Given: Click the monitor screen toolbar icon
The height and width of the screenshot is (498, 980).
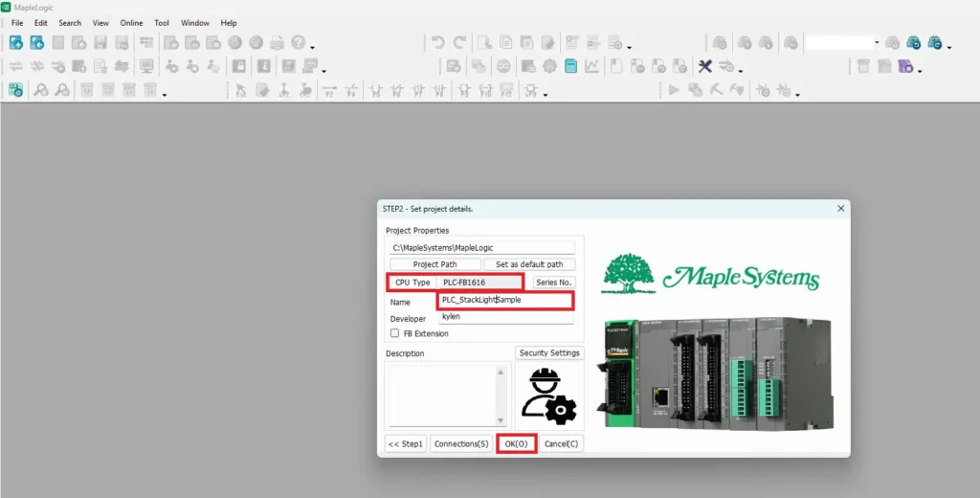Looking at the screenshot, I should pyautogui.click(x=146, y=66).
